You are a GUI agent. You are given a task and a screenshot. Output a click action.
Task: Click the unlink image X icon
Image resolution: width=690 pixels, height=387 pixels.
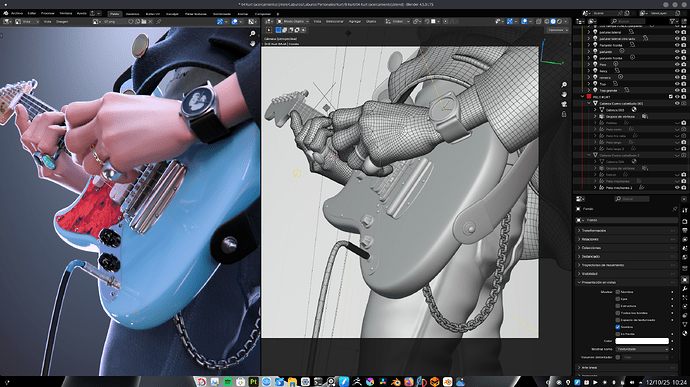(150, 22)
